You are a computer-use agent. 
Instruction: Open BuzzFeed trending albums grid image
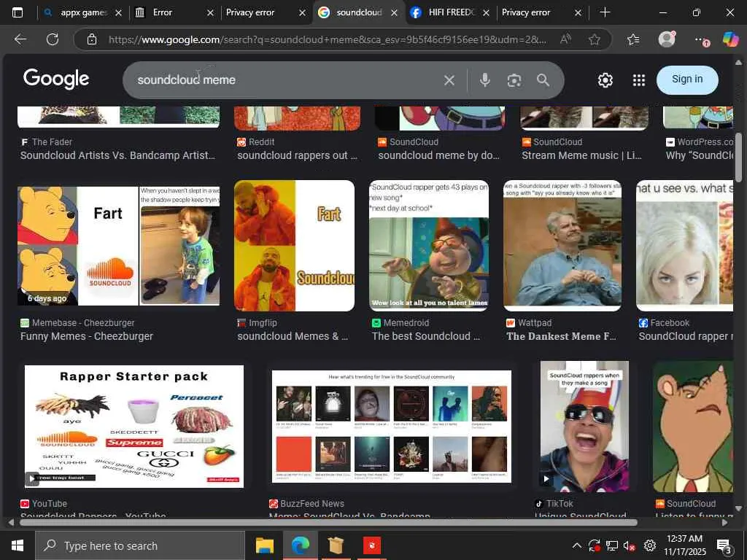coord(392,427)
